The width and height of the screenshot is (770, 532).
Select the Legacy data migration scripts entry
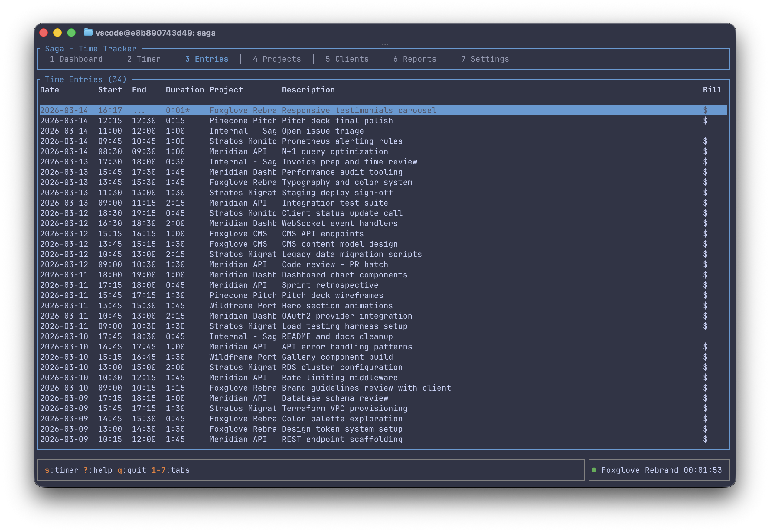(x=351, y=254)
